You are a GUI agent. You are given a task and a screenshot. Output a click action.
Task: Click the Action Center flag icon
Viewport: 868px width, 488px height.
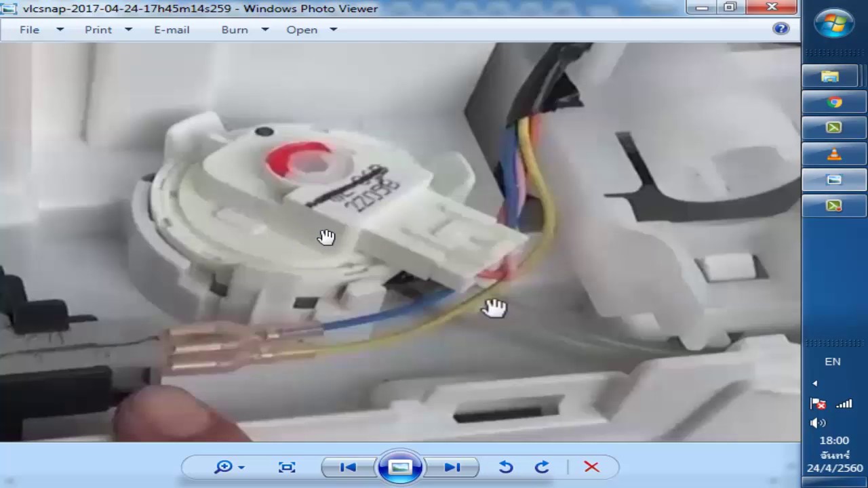(x=818, y=404)
